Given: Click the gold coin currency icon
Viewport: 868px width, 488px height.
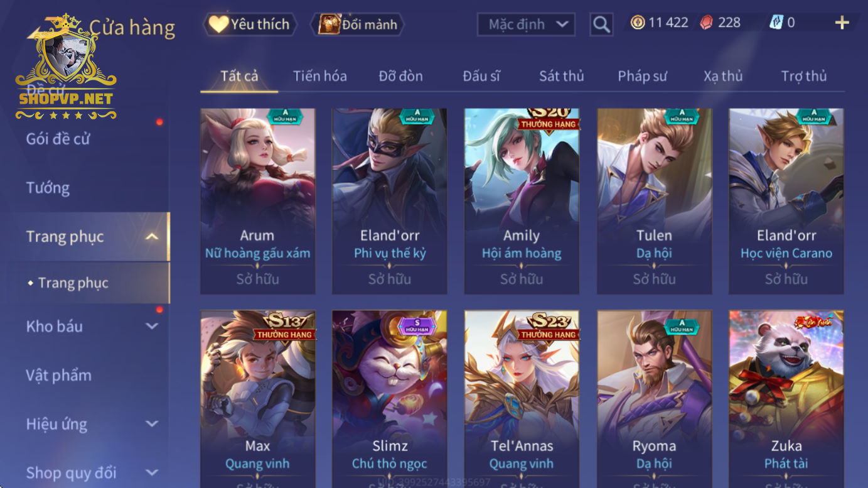Looking at the screenshot, I should pos(638,23).
